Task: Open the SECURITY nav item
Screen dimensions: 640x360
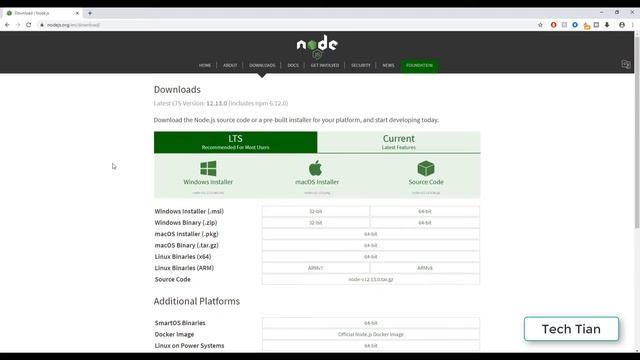Action: click(x=360, y=65)
